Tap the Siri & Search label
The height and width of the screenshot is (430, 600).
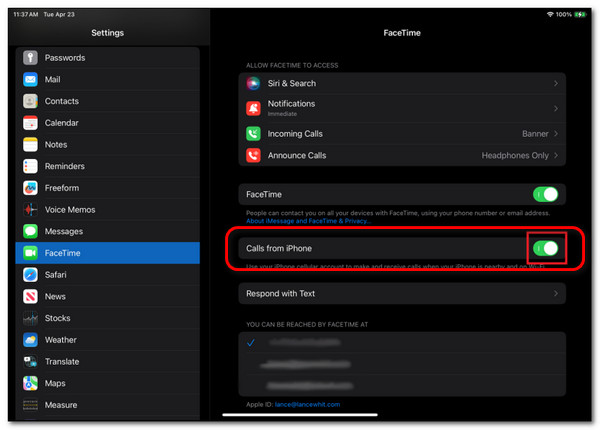(x=292, y=83)
